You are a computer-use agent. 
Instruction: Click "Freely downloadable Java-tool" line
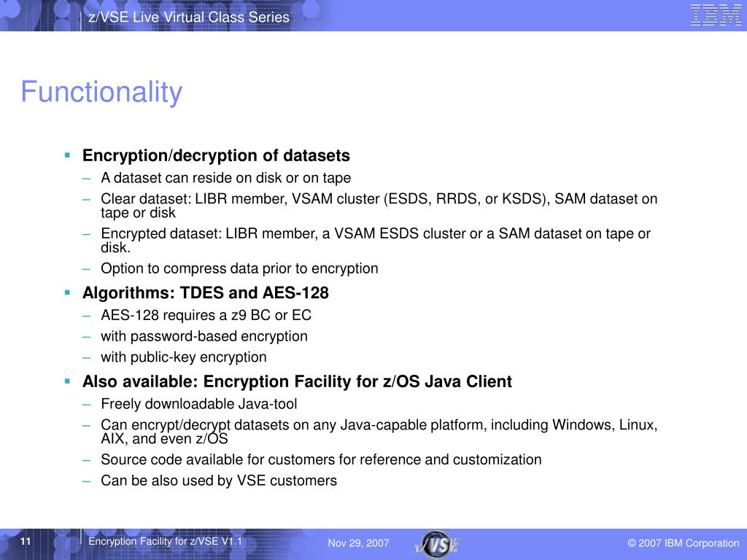[198, 404]
